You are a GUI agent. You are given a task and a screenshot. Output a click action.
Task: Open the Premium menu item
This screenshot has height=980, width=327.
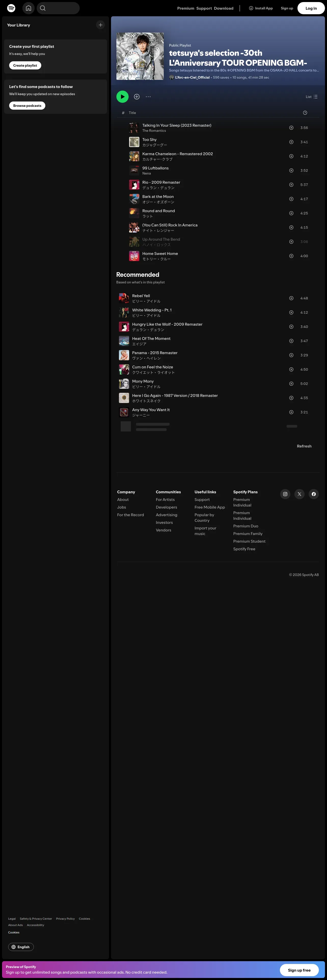tap(186, 8)
